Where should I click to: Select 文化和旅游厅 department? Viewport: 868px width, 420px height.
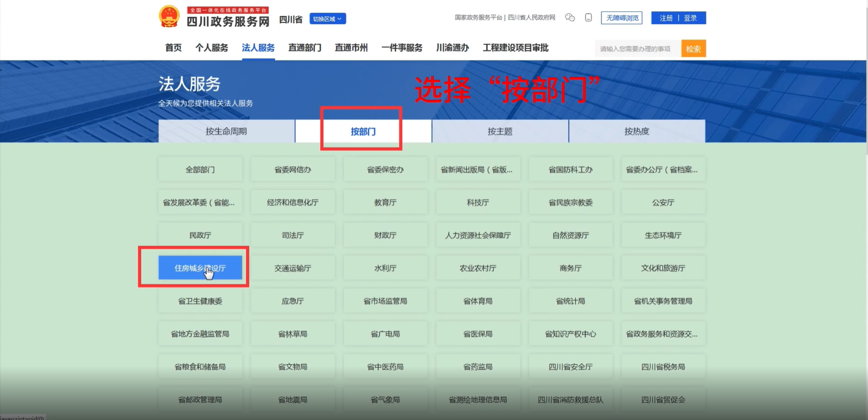coord(663,268)
